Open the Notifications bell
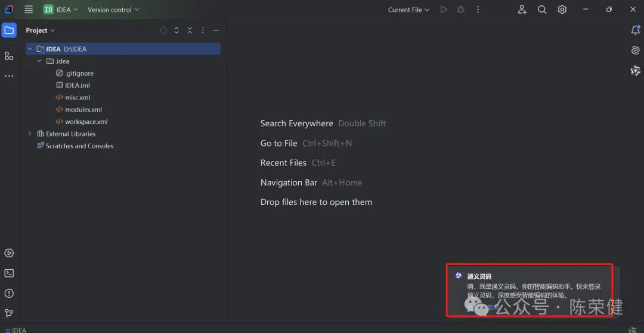 click(x=636, y=30)
